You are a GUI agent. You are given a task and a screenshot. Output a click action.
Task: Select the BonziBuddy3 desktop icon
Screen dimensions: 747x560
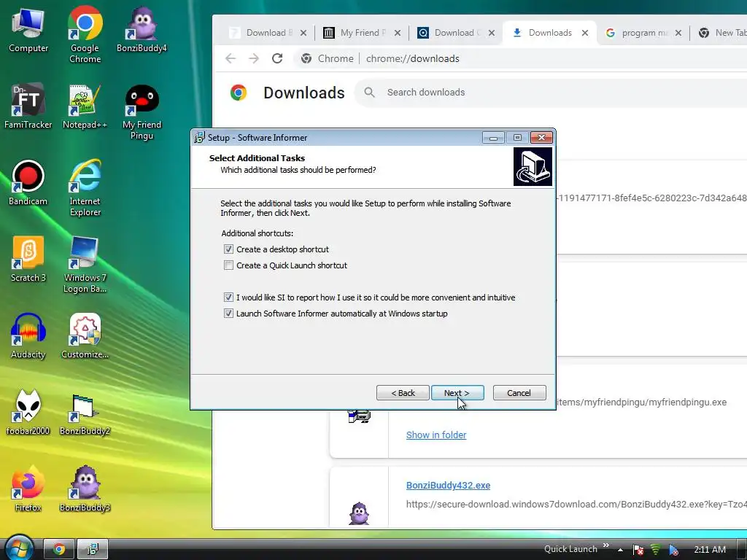coord(85,489)
